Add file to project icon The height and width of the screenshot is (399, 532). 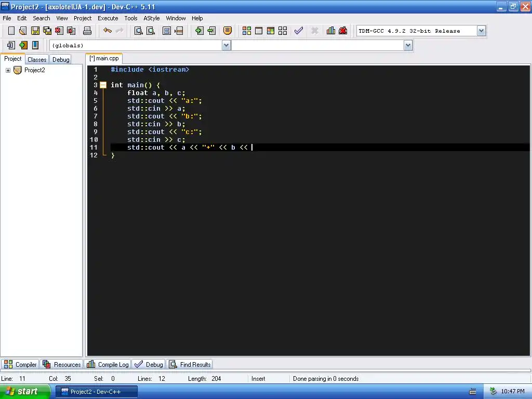tap(199, 31)
